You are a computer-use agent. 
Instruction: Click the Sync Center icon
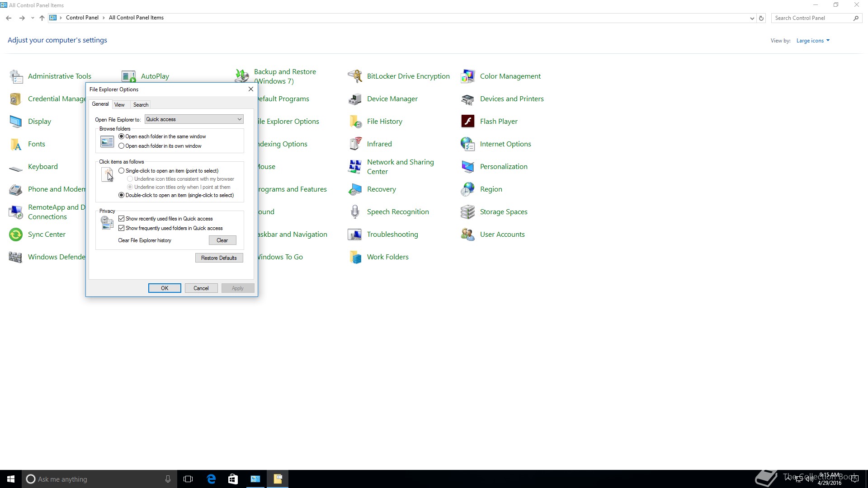click(x=16, y=235)
